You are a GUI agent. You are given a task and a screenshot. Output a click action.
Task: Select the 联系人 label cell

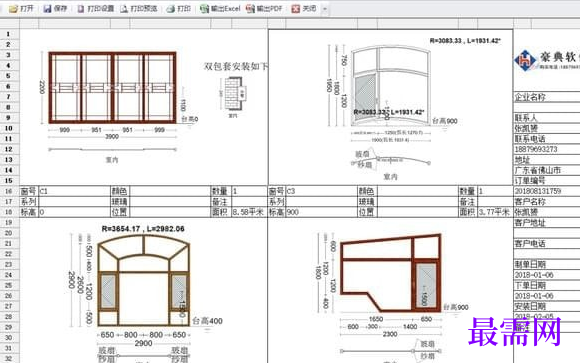tap(547, 118)
